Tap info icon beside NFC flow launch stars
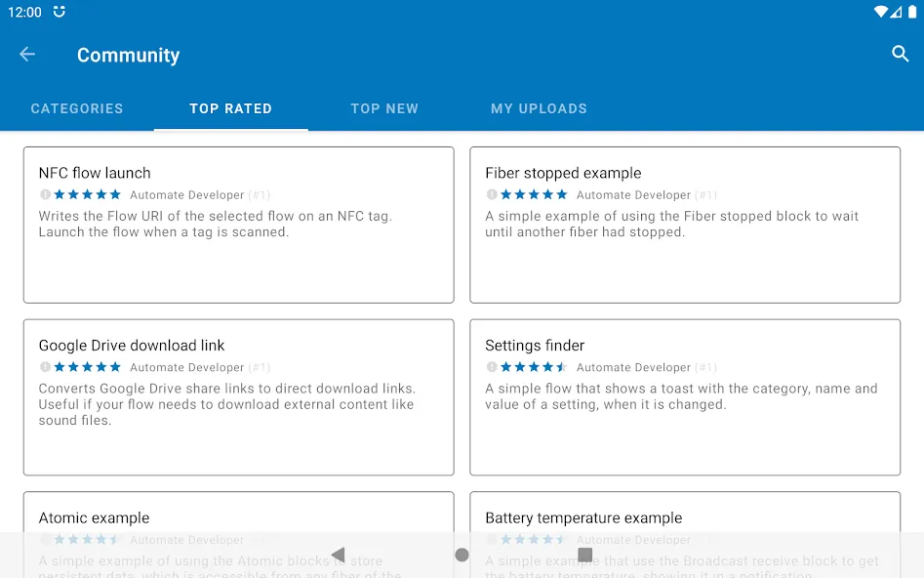The height and width of the screenshot is (578, 924). (45, 194)
